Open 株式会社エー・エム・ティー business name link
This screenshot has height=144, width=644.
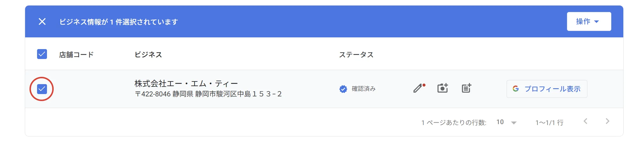point(186,84)
